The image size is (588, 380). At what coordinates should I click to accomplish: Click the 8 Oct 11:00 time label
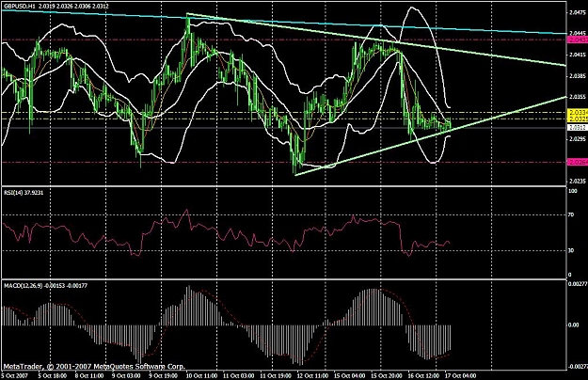click(89, 376)
